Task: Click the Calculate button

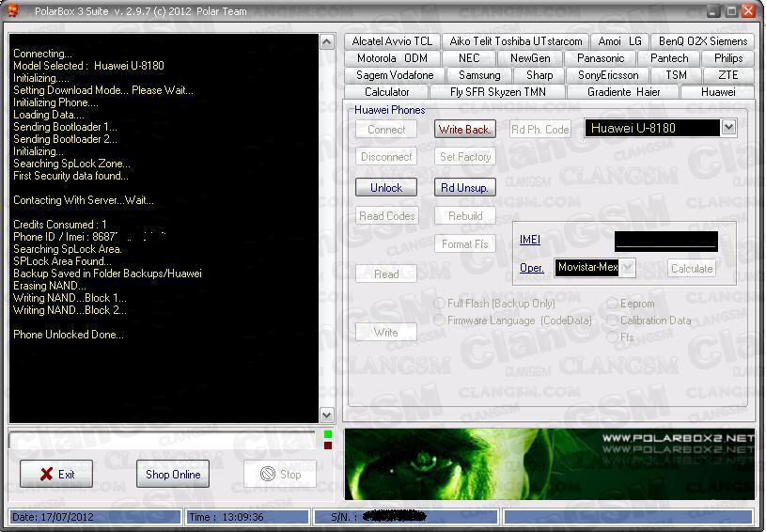Action: pos(691,268)
